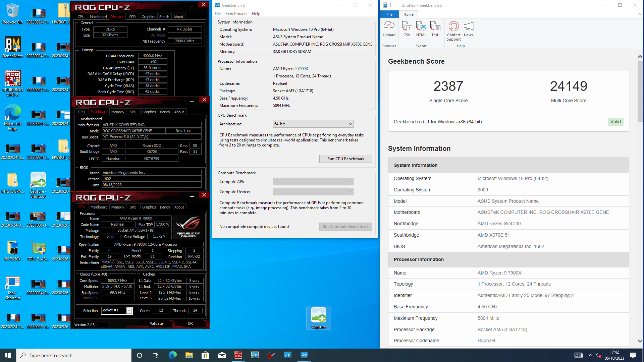The height and width of the screenshot is (362, 644).
Task: Open Graphics tab in middle CPU-Z window
Action: pos(149,112)
